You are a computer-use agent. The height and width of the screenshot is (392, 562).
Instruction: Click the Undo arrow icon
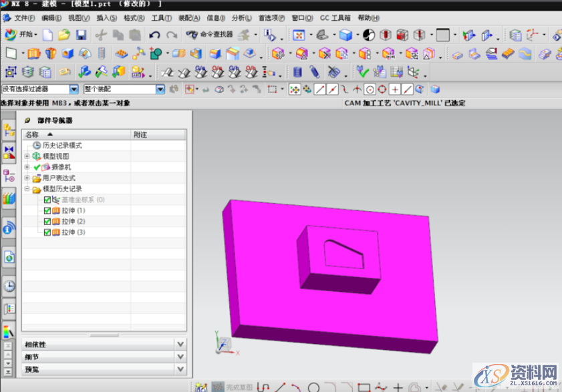coord(154,35)
